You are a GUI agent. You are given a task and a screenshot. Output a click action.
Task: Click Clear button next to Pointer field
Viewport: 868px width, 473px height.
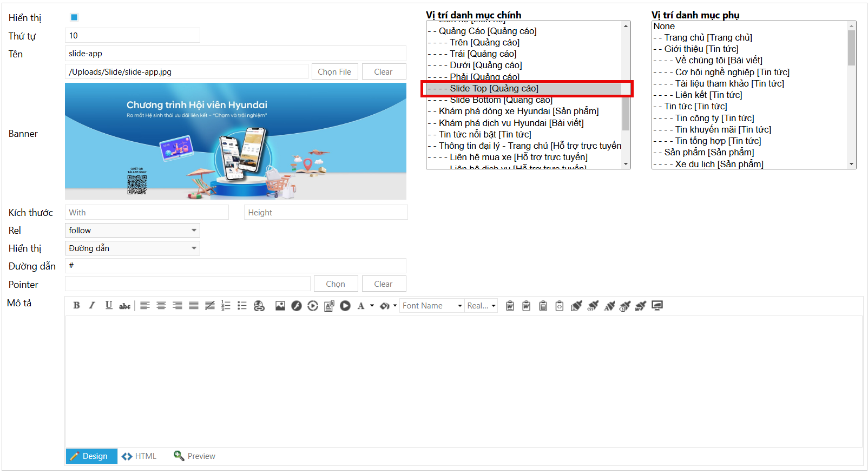click(x=383, y=284)
